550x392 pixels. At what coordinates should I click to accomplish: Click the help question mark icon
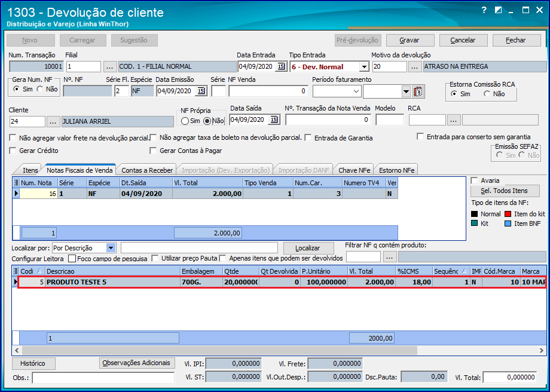(x=484, y=10)
